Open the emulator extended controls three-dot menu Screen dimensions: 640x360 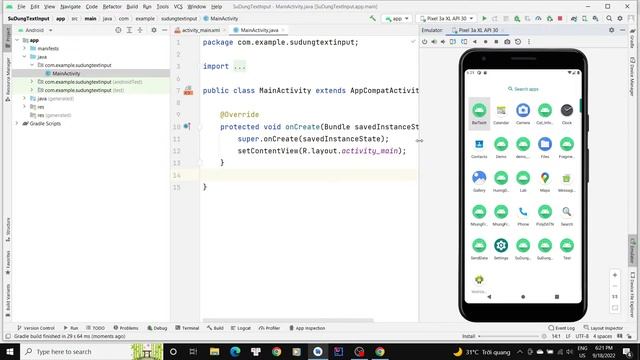(529, 42)
